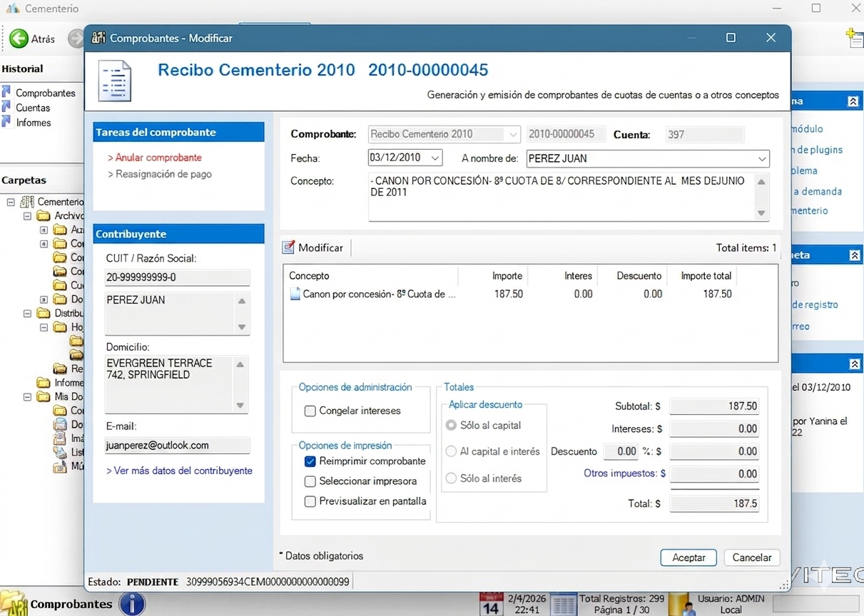This screenshot has width=864, height=616.
Task: Click the dialog title bar Comprobantes icon
Action: click(x=98, y=38)
